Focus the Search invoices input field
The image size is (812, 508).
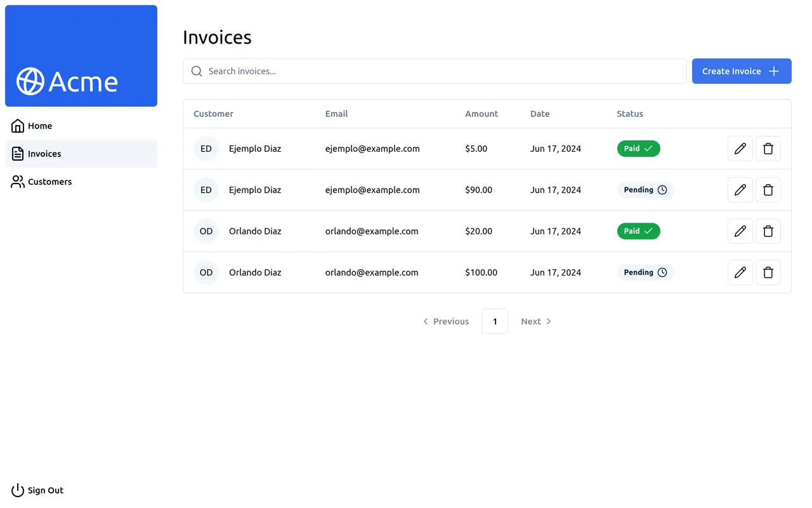tap(444, 71)
